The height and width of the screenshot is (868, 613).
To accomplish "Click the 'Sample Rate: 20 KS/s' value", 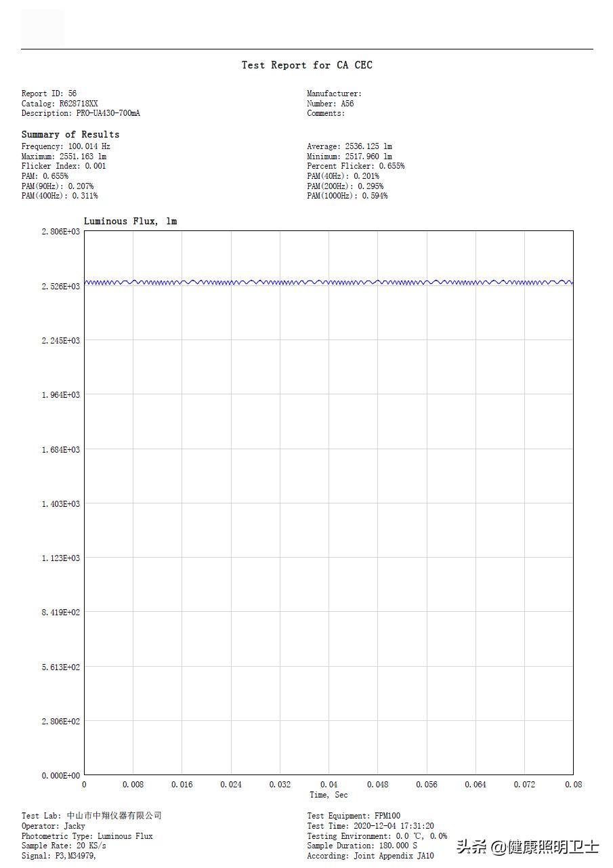I will pos(64,846).
